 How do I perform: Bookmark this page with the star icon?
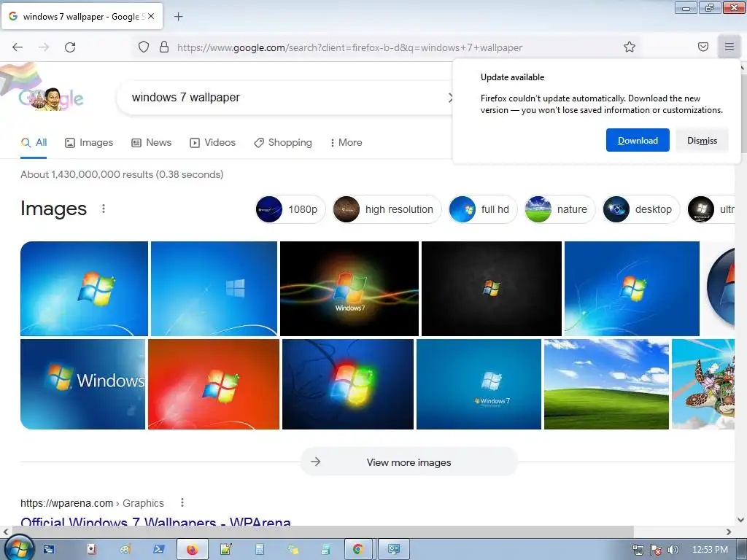coord(630,47)
